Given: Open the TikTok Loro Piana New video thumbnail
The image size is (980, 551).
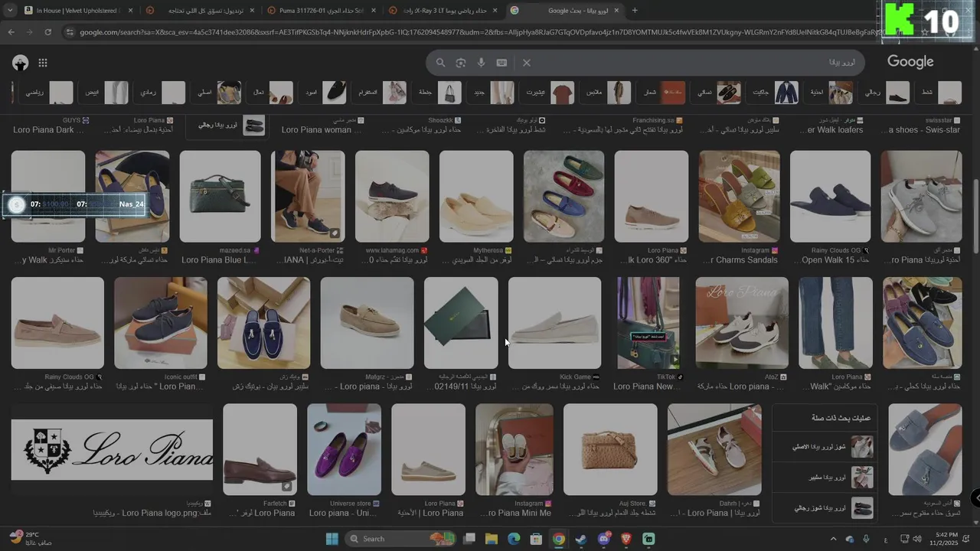Looking at the screenshot, I should (x=648, y=323).
